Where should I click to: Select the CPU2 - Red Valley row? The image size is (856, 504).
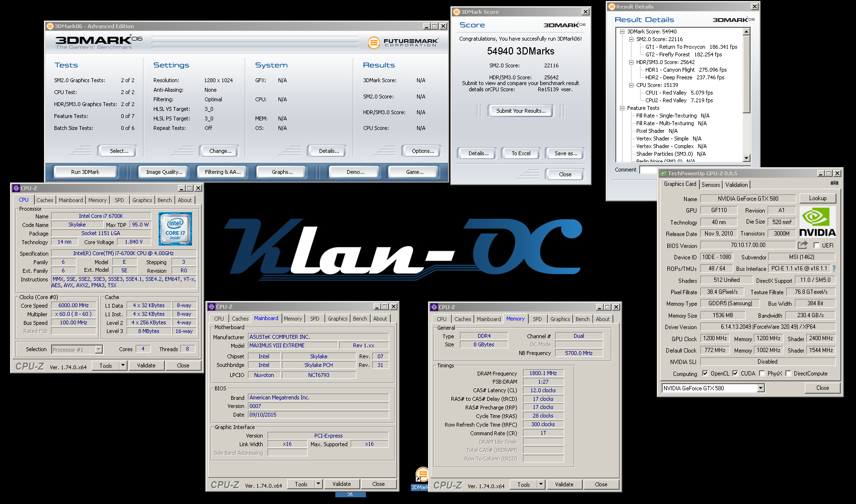[x=679, y=100]
